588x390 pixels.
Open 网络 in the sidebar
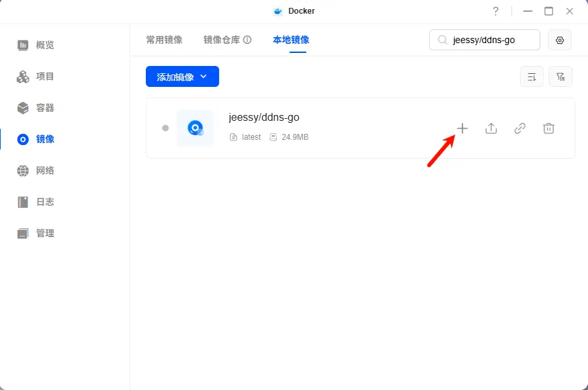coord(45,171)
